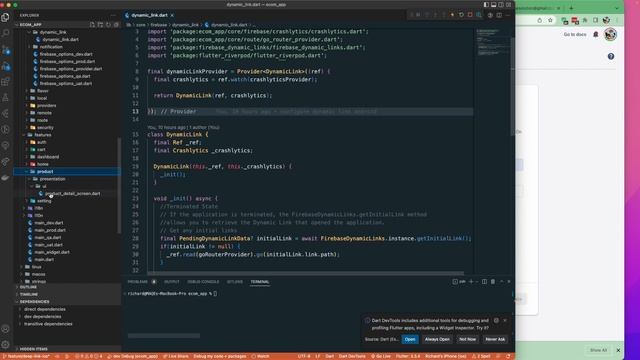Click Go Live in the status bar
The width and height of the screenshot is (640, 360).
381,356
